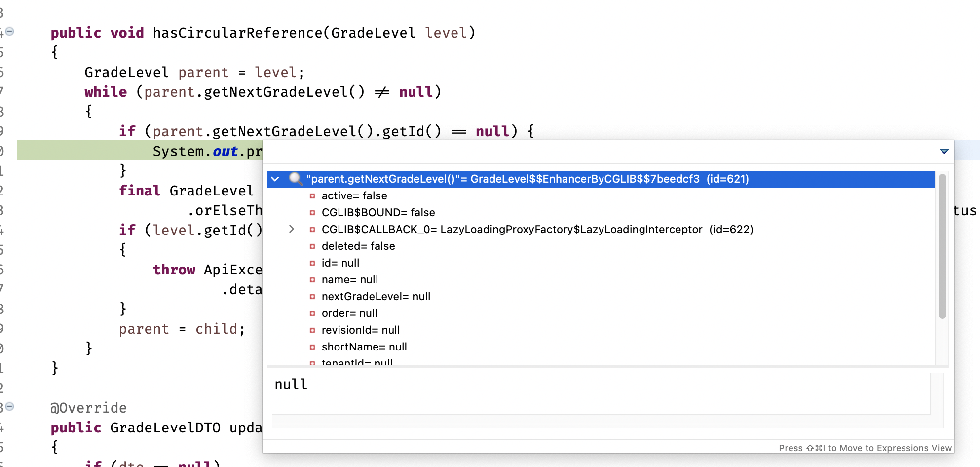Click the magnifier icon on the expression row
The height and width of the screenshot is (467, 980).
pyautogui.click(x=297, y=179)
